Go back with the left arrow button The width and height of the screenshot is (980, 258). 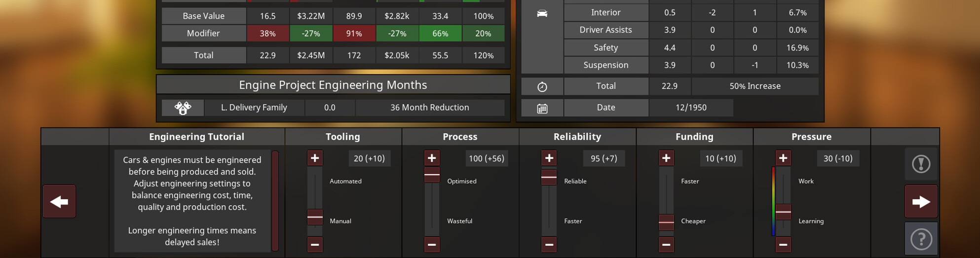click(x=59, y=201)
